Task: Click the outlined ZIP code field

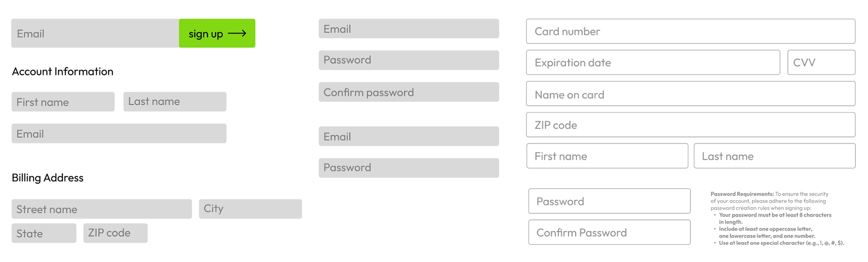Action: 691,125
